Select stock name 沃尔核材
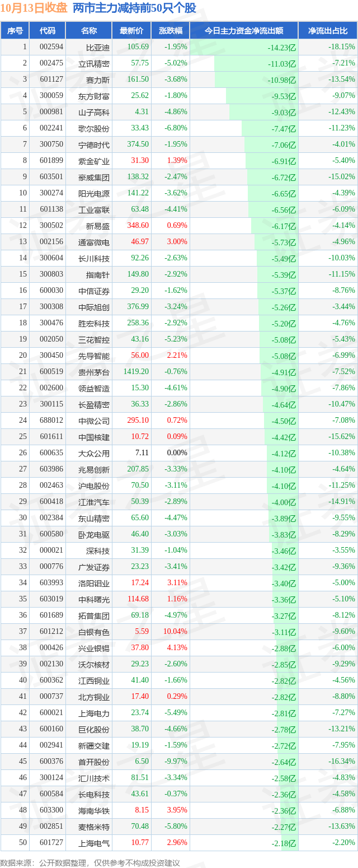The image size is (358, 868). coord(94,665)
